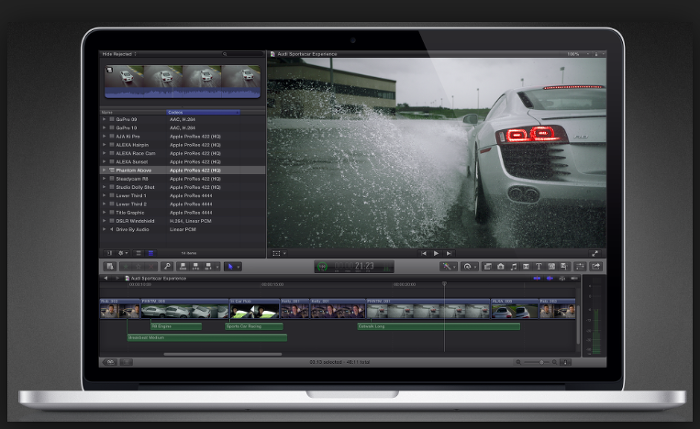Select the R8 Engine audio clip

click(x=176, y=326)
